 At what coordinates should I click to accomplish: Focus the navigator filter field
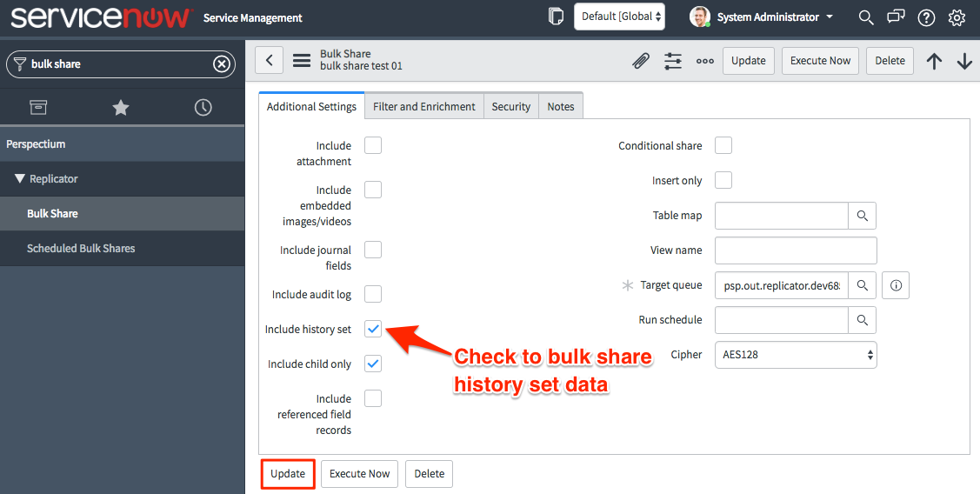121,63
